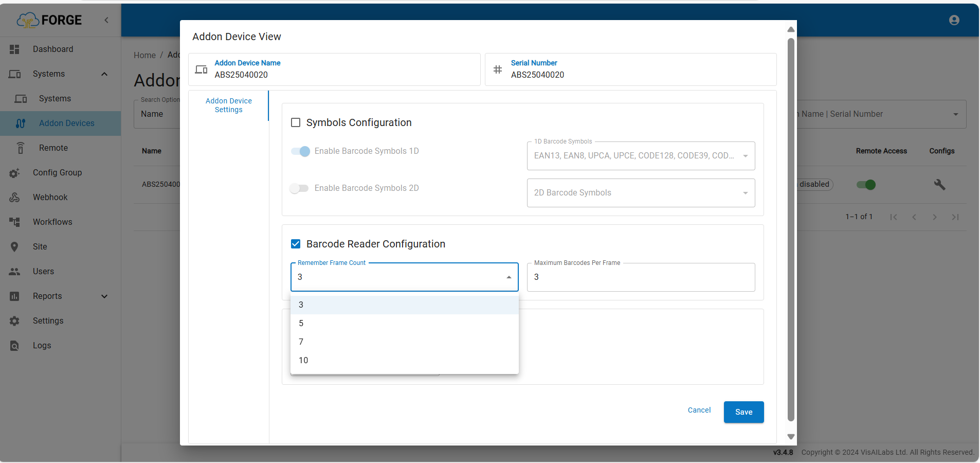Click the Save button
The width and height of the screenshot is (980, 463).
[743, 412]
